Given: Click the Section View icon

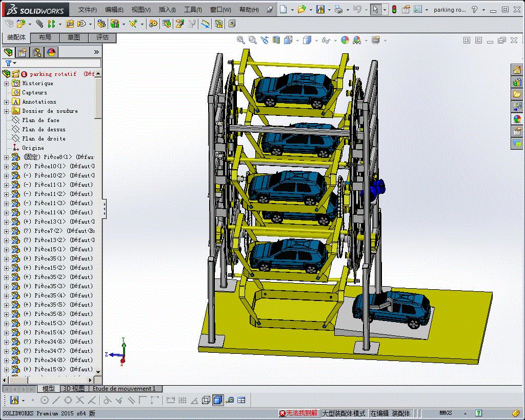Looking at the screenshot, I should (x=276, y=40).
